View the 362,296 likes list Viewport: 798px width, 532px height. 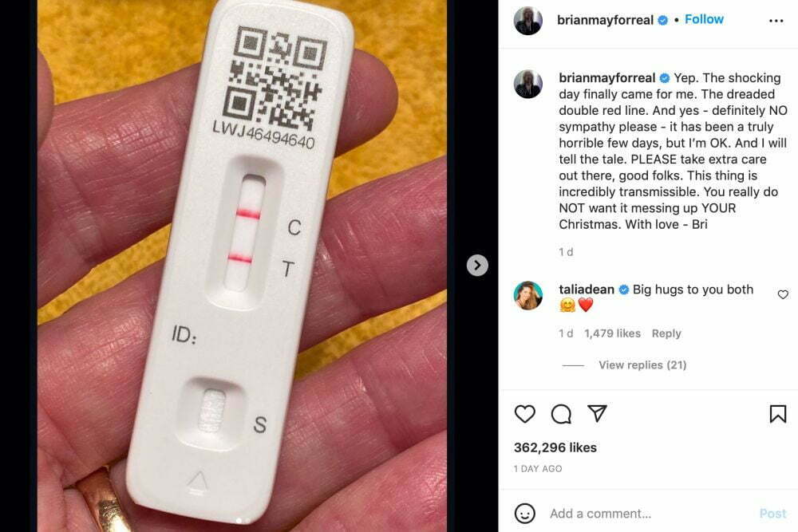555,447
